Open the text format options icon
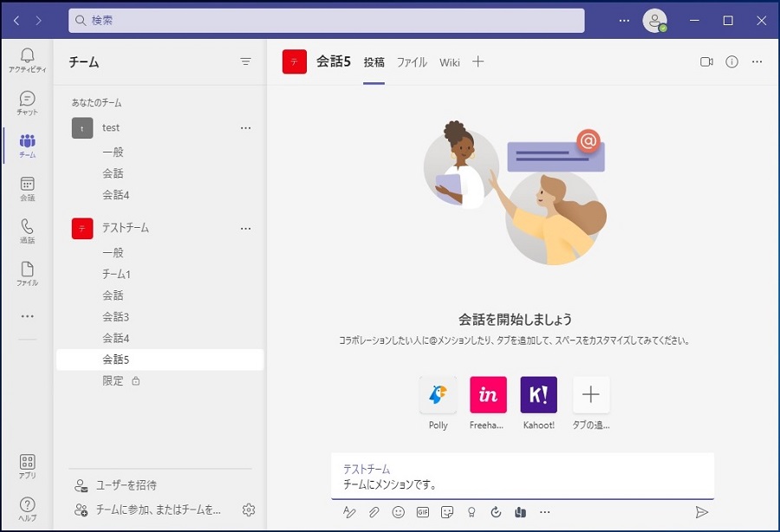 pos(349,512)
